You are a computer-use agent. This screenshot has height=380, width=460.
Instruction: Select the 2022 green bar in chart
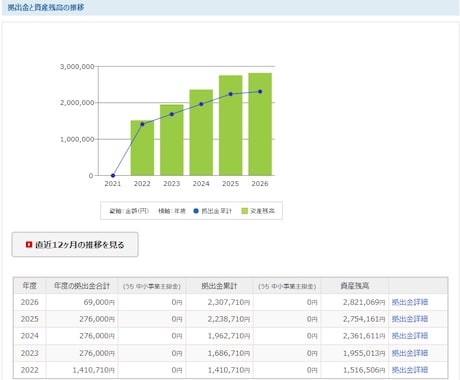(x=142, y=148)
